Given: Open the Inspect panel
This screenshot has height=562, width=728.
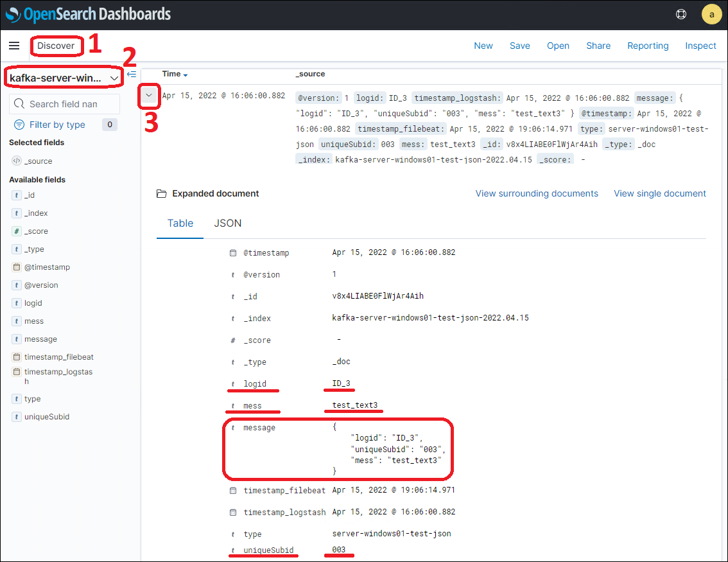Looking at the screenshot, I should (x=700, y=46).
